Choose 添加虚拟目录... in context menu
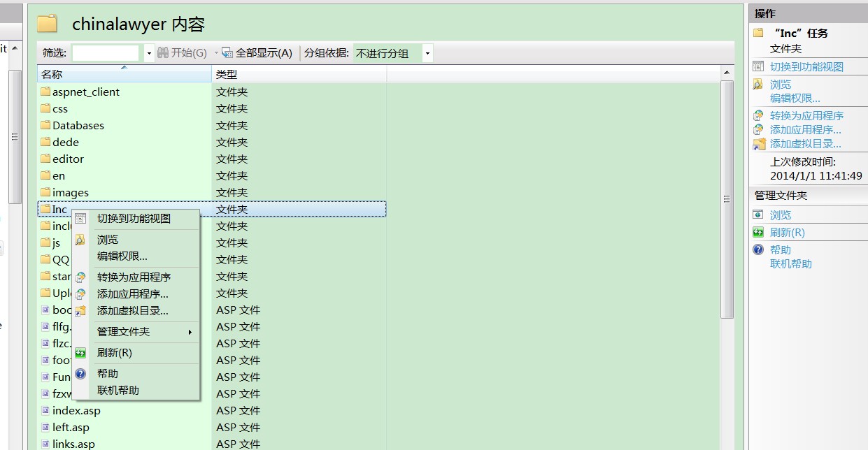The height and width of the screenshot is (450, 868). click(133, 311)
